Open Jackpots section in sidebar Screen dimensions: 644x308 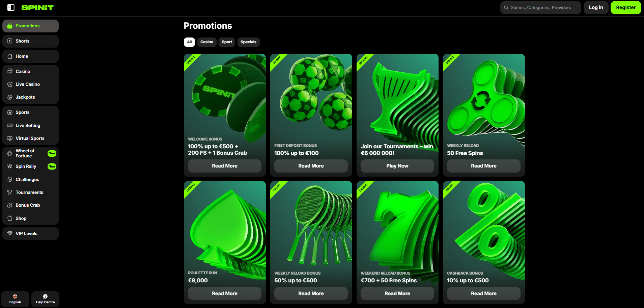pos(25,97)
